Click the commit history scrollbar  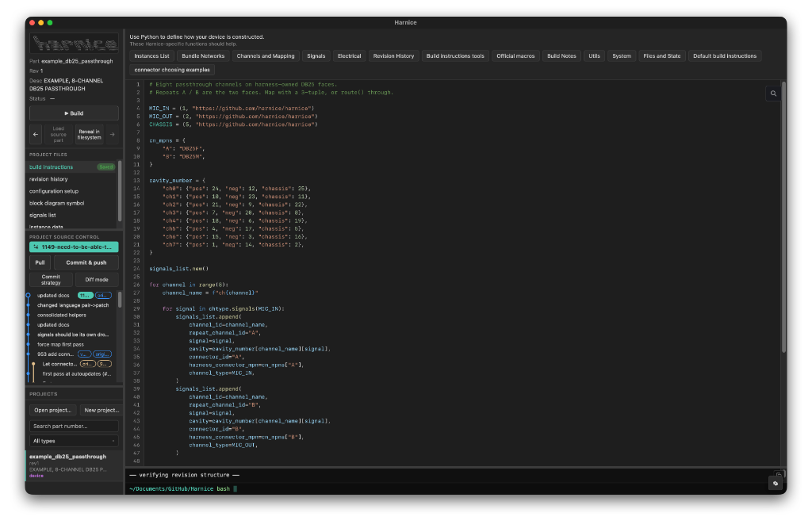coord(121,300)
